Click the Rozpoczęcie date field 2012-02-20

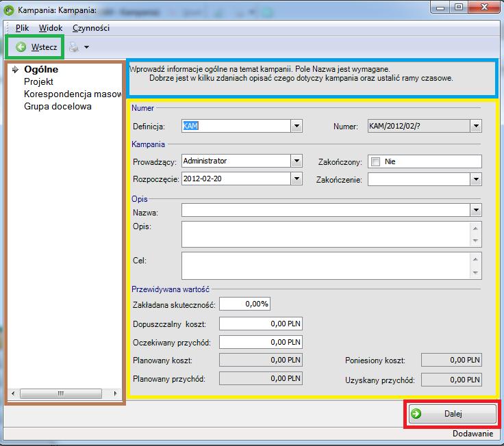point(236,179)
